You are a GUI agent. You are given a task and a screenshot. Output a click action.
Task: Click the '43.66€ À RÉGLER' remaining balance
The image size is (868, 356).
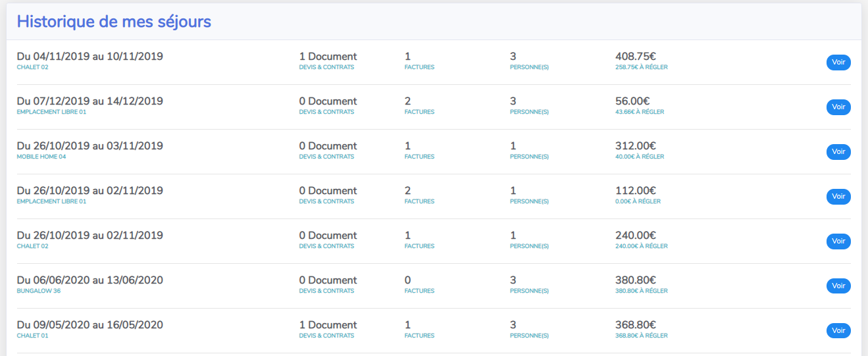pos(639,112)
